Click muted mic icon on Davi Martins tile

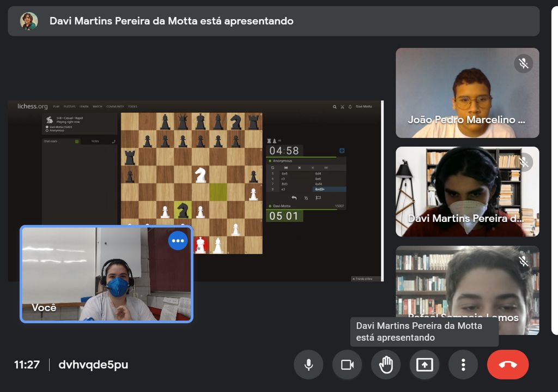pyautogui.click(x=524, y=162)
